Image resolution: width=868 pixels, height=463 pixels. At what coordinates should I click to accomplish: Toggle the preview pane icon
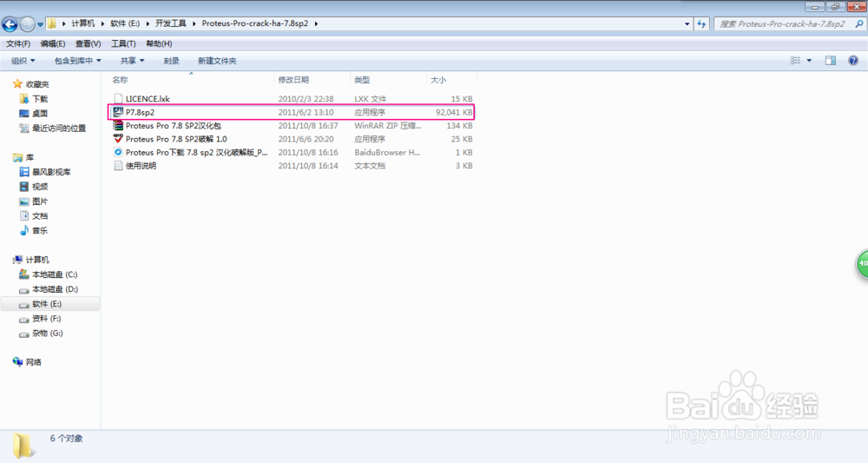pyautogui.click(x=831, y=60)
